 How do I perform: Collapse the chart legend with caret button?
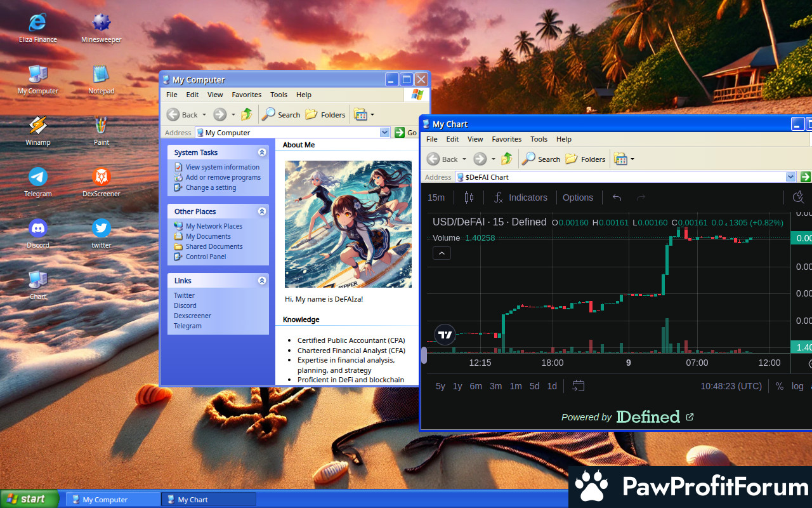coord(442,253)
